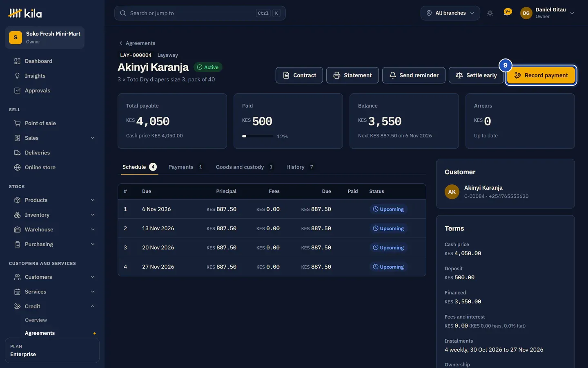Open the Contract document button
This screenshot has height=368, width=588.
(x=299, y=75)
